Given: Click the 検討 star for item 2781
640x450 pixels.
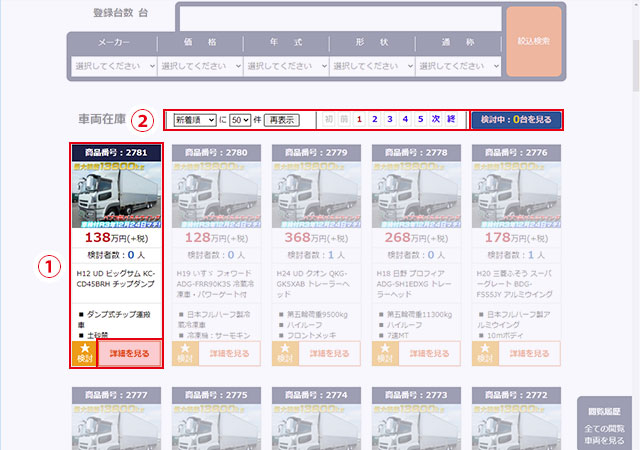Looking at the screenshot, I should (84, 353).
